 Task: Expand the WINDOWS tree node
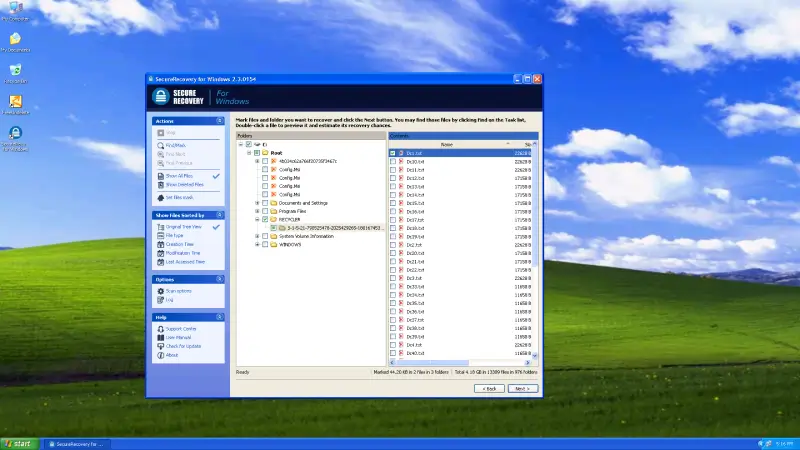(257, 244)
